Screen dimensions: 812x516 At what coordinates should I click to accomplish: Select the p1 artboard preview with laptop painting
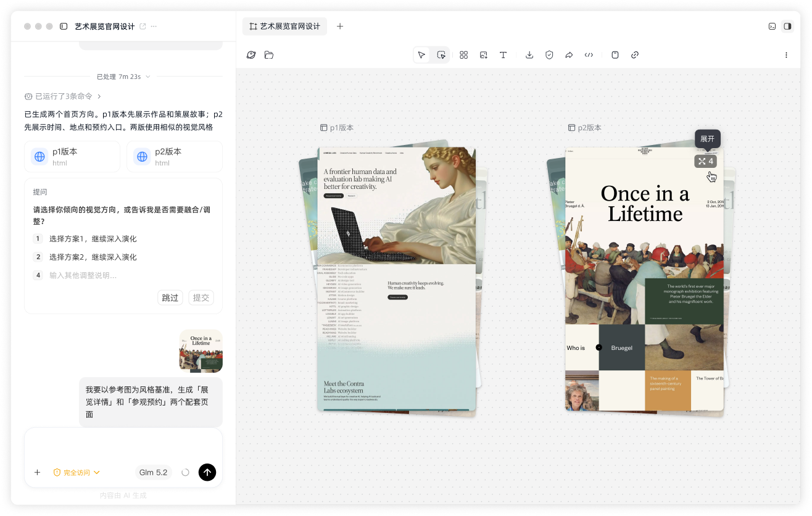(x=397, y=278)
